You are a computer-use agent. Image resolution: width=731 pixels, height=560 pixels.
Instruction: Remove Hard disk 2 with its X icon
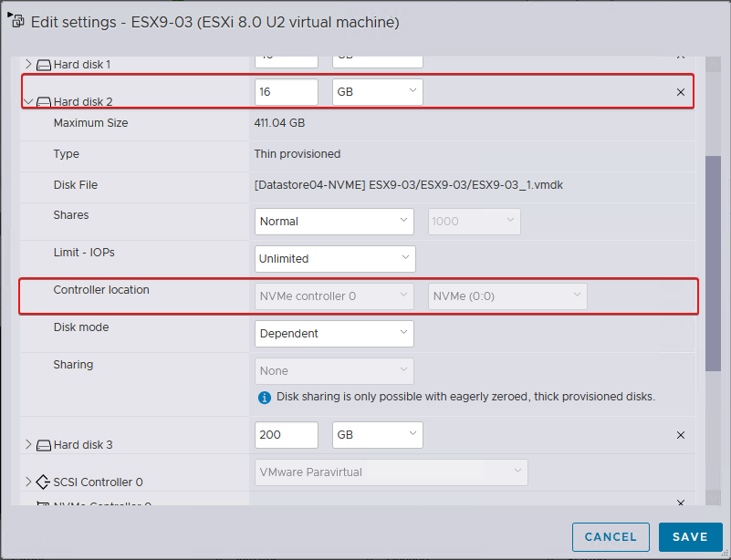click(x=680, y=92)
